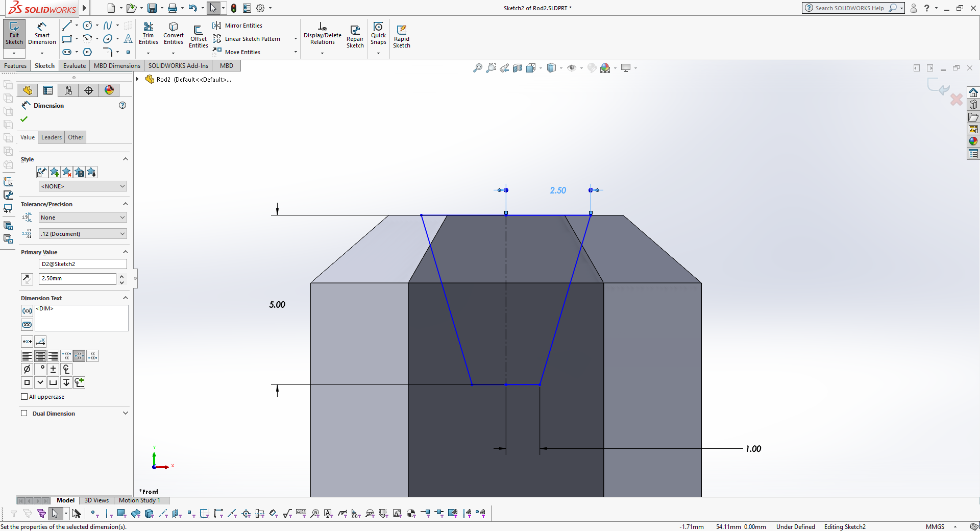The height and width of the screenshot is (531, 980).
Task: Open the Tolerance Type None dropdown
Action: tap(83, 218)
